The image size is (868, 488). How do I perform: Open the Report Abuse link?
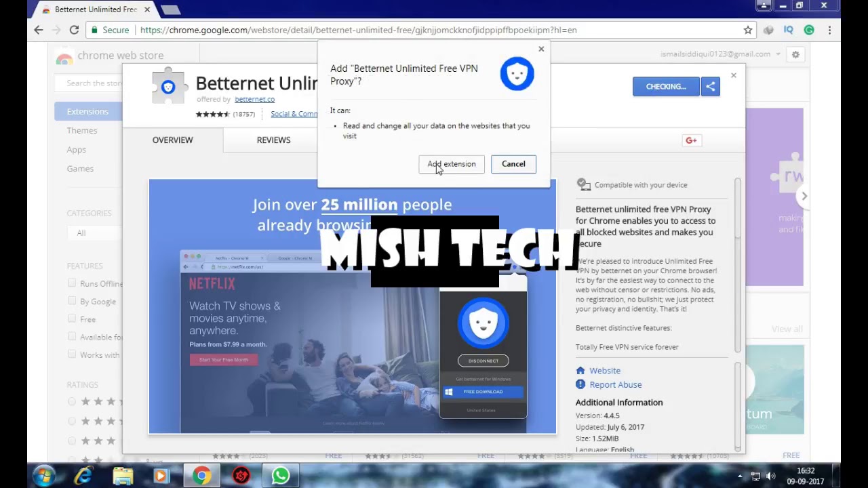[x=616, y=384]
